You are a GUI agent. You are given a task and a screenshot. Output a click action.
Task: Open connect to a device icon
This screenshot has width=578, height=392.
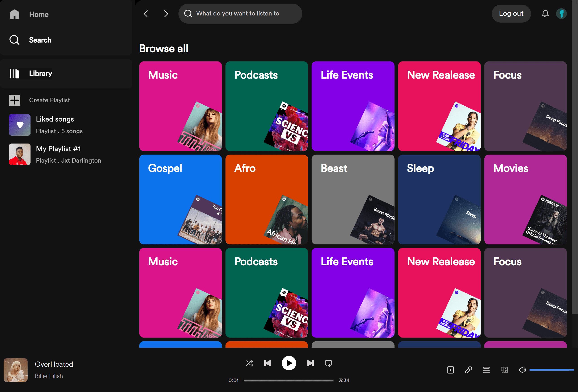(x=504, y=370)
